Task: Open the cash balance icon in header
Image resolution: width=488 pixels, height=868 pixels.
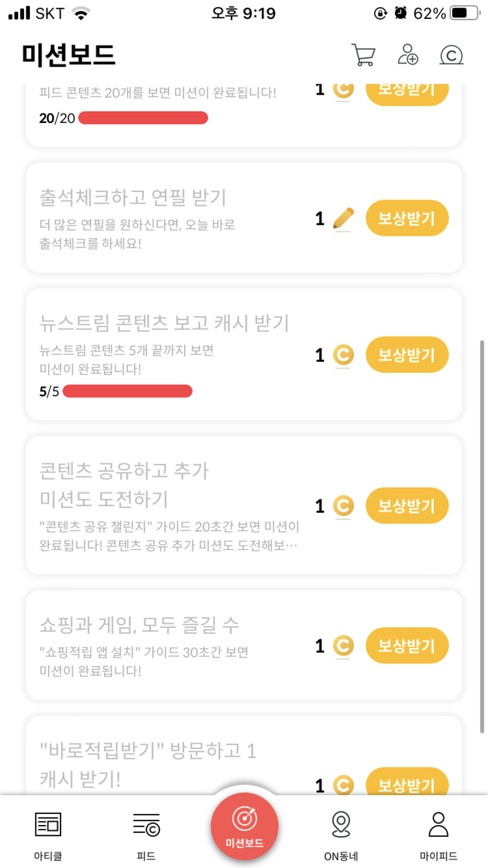Action: (x=452, y=55)
